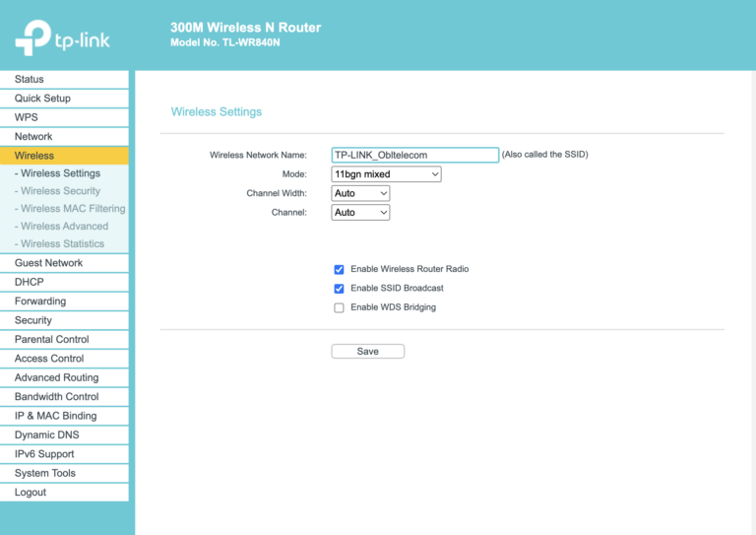Open the Status menu item
Viewport: 756px width, 535px height.
[30, 79]
